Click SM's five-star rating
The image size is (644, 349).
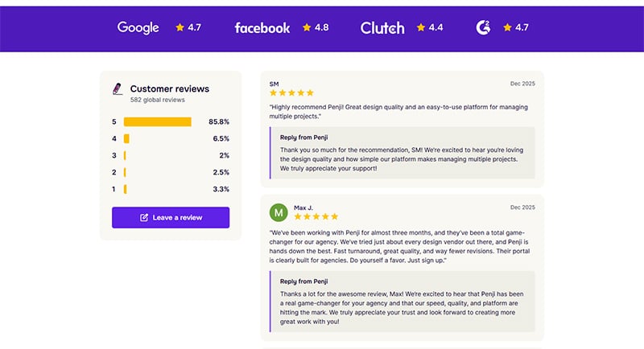[x=291, y=93]
